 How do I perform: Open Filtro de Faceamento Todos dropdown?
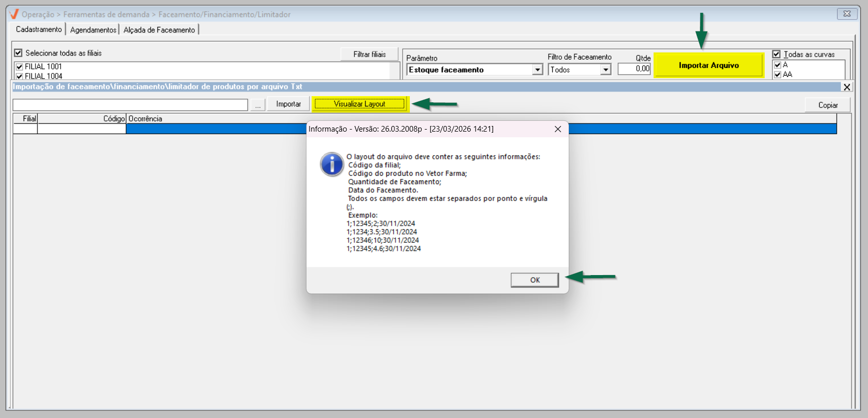pyautogui.click(x=606, y=69)
